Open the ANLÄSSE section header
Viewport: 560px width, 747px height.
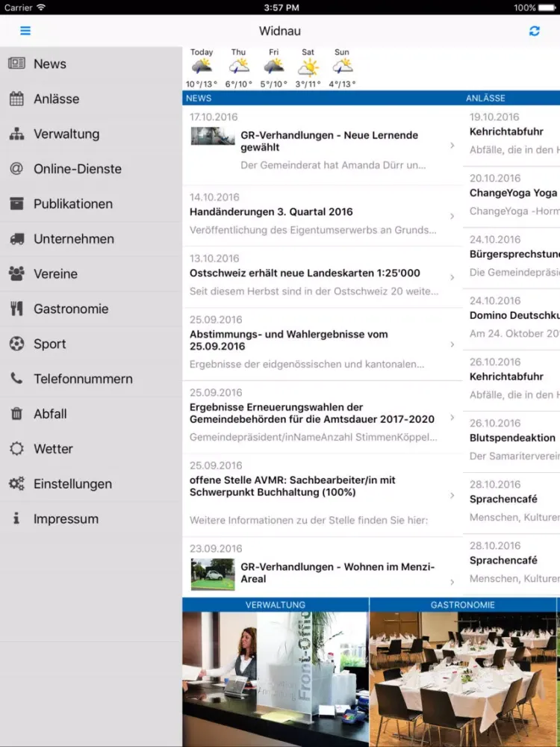[511, 98]
